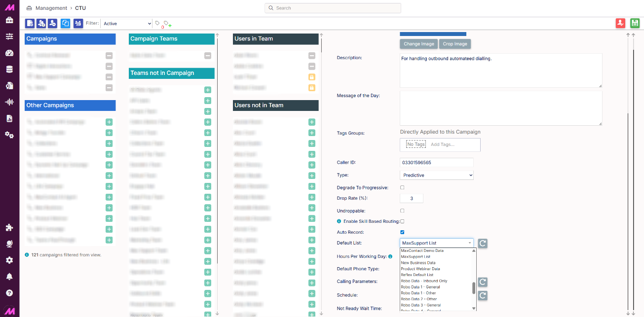The width and height of the screenshot is (644, 317).
Task: Open the database icon in sidebar
Action: 9,69
